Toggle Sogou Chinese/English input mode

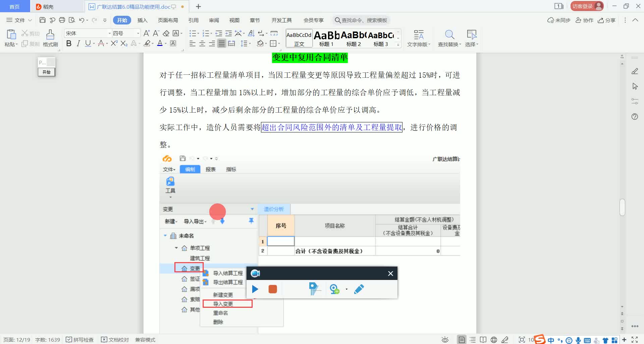(x=551, y=340)
